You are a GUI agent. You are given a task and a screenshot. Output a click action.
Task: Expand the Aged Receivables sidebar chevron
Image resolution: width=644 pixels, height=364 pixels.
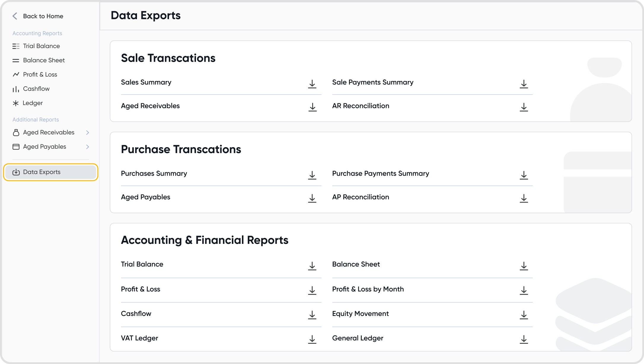[x=87, y=133]
